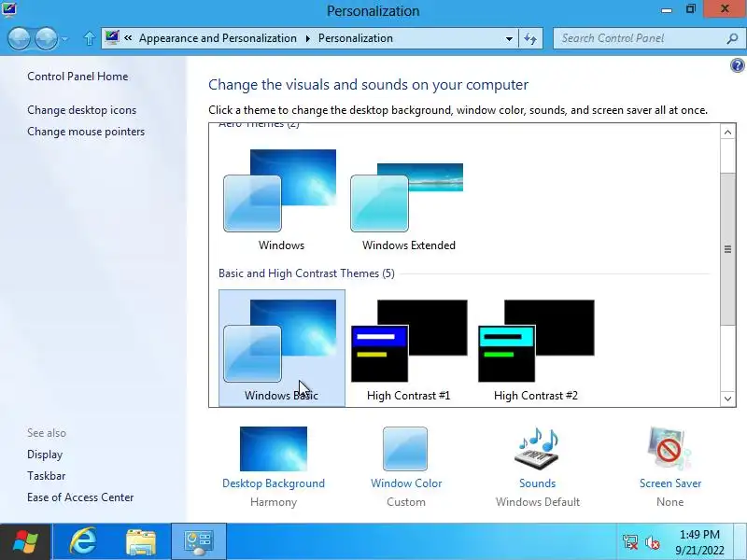Click Control Panel taskbar button
The image size is (747, 560).
(x=199, y=542)
